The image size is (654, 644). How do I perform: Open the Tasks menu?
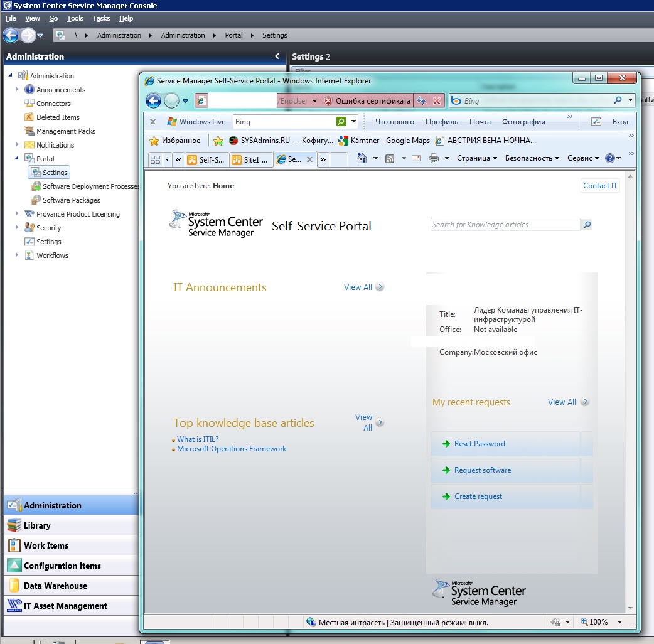pos(101,18)
